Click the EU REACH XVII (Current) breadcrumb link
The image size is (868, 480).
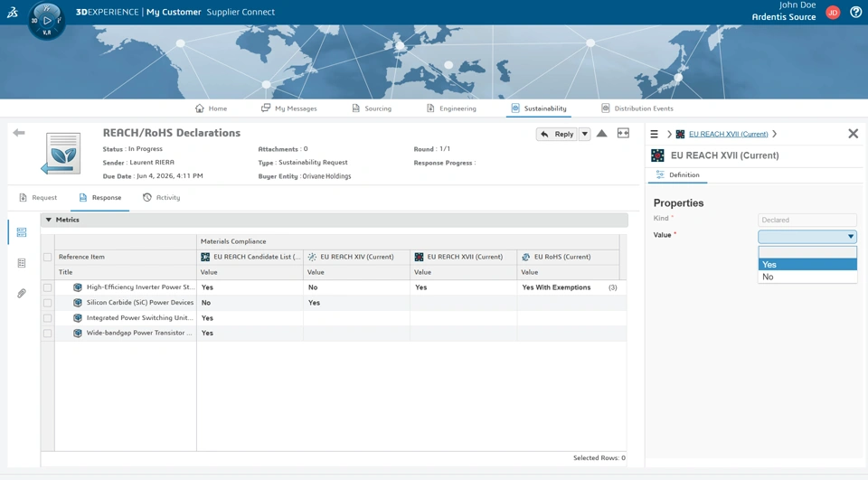tap(729, 134)
